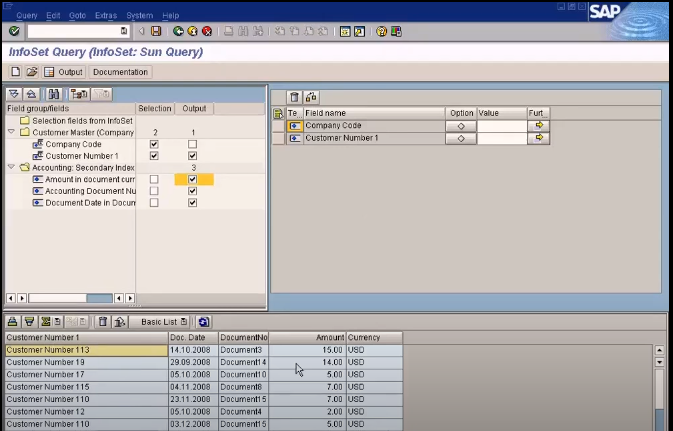673x431 pixels.
Task: Toggle Amount in document curr Selection checkbox
Action: pyautogui.click(x=154, y=179)
